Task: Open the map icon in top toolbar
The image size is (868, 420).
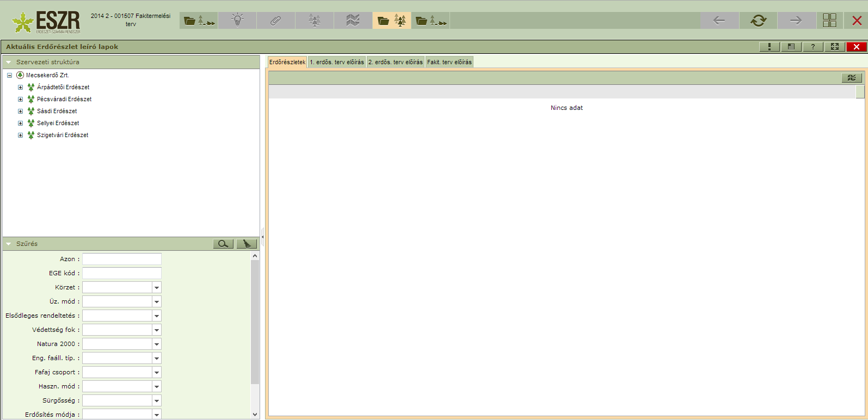Action: [353, 21]
